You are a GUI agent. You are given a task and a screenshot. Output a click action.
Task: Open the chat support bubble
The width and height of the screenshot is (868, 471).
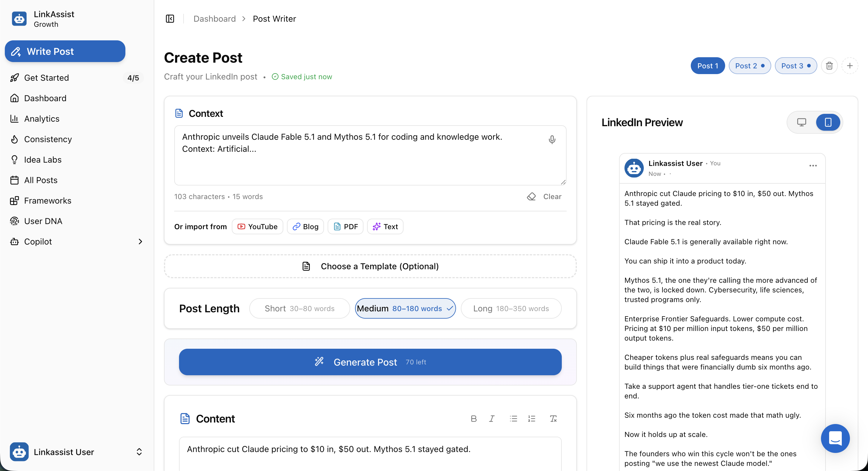click(835, 438)
